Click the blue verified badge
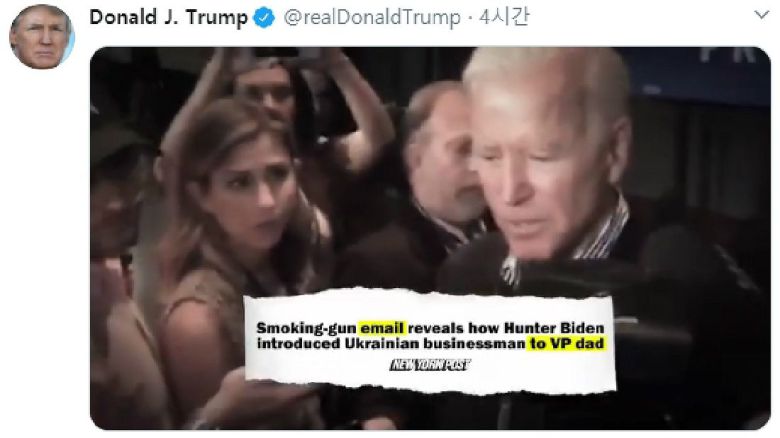This screenshot has width=780, height=438. (x=264, y=18)
